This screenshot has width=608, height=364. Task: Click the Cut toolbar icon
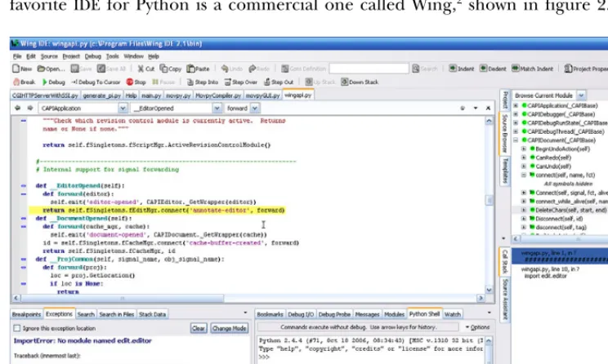141,69
